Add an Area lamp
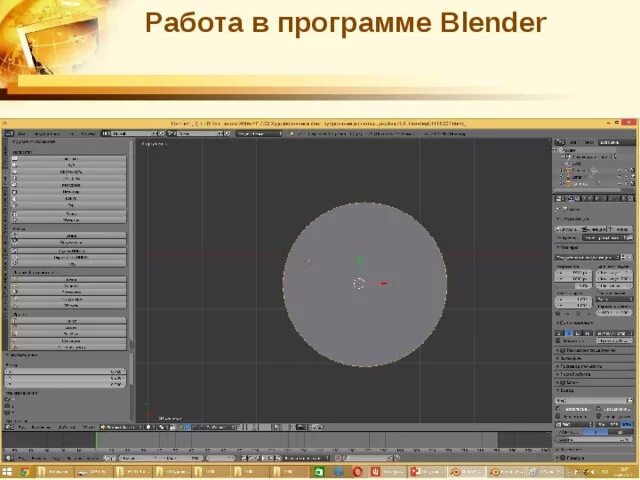This screenshot has height=480, width=640. pyautogui.click(x=69, y=305)
